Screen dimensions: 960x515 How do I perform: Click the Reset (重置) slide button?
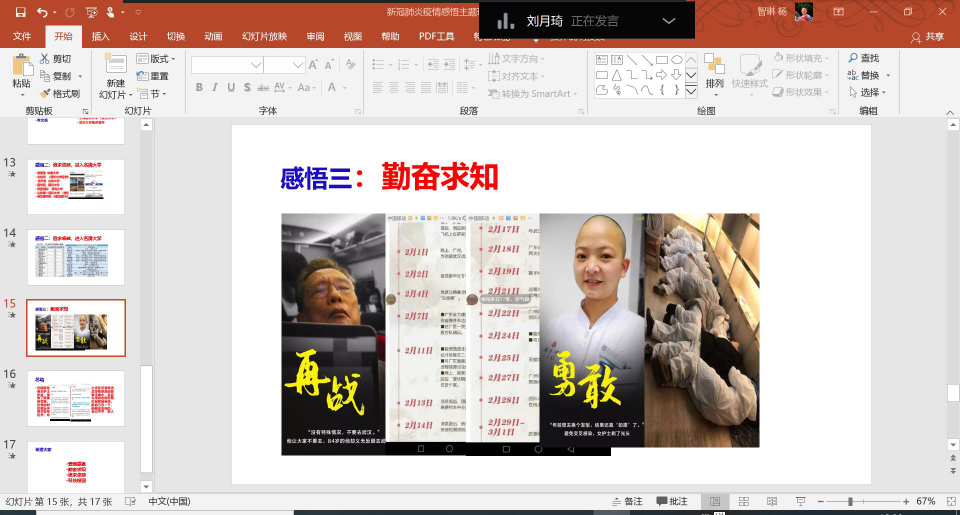(153, 76)
